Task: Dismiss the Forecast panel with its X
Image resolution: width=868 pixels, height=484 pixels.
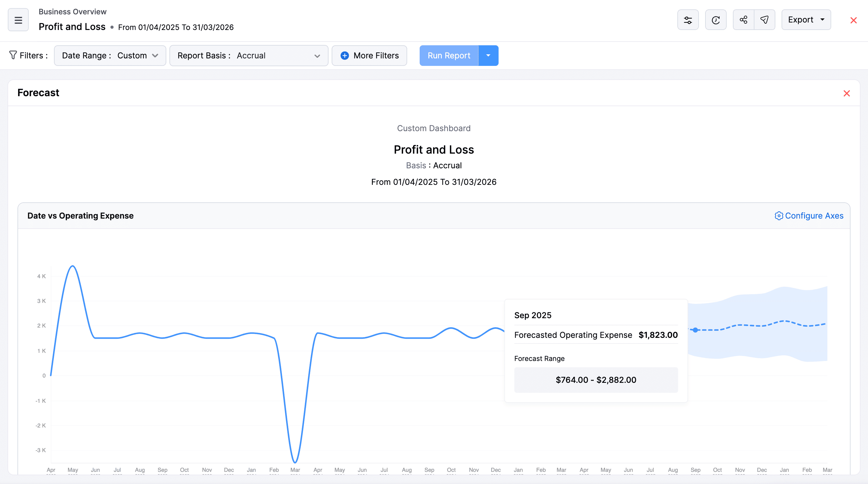Action: 847,93
